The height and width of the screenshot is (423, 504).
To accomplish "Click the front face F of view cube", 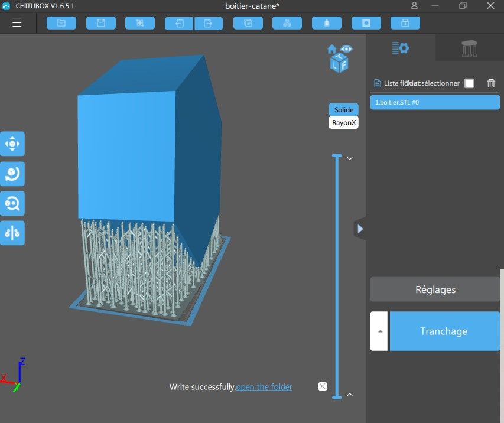I will [x=344, y=66].
